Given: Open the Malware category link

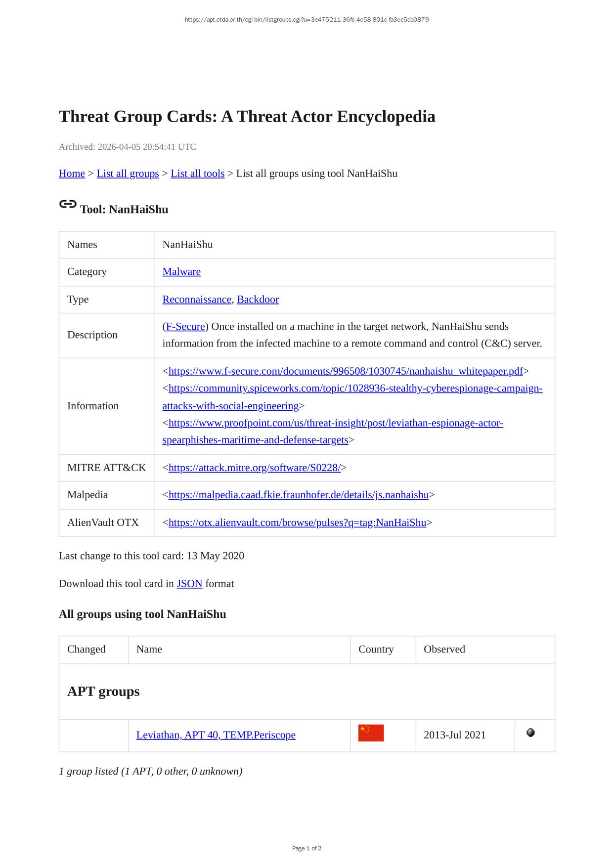Looking at the screenshot, I should tap(181, 271).
